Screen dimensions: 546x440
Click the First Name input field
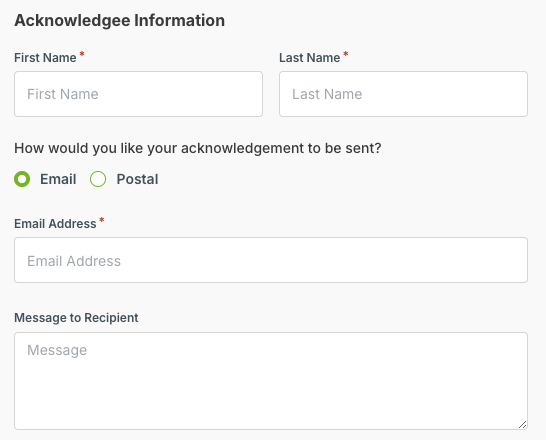[x=138, y=94]
